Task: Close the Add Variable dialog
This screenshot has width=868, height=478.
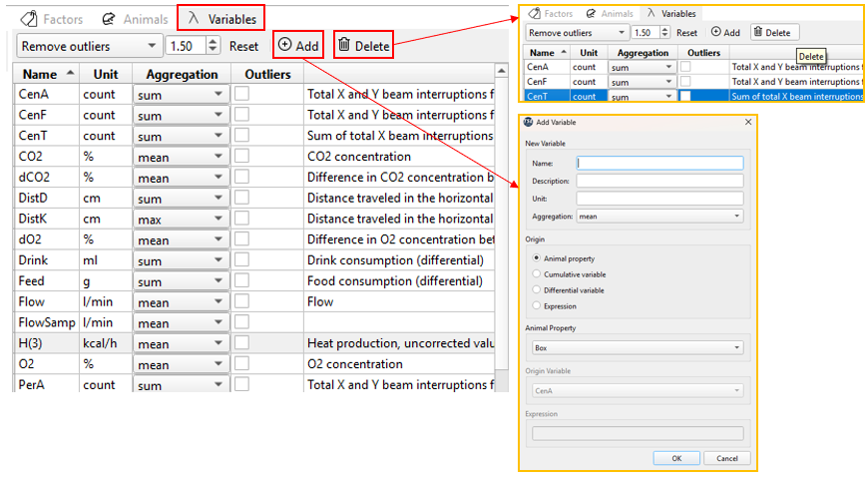Action: click(x=748, y=122)
